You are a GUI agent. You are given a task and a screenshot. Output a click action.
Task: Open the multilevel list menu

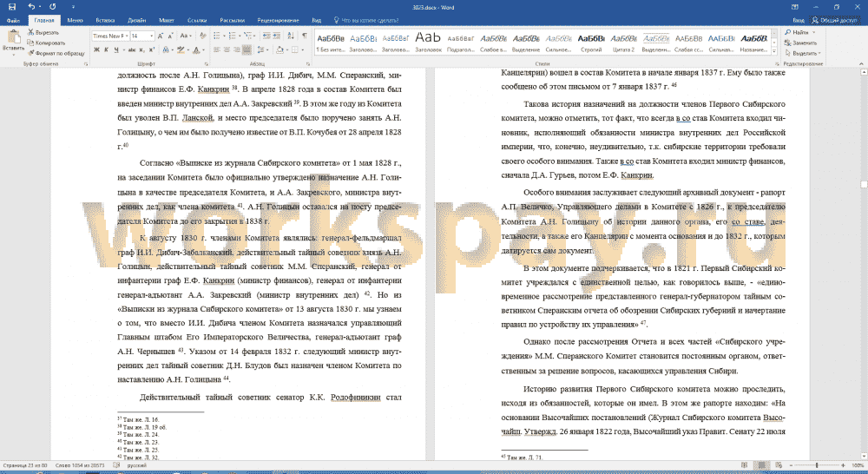[x=249, y=36]
